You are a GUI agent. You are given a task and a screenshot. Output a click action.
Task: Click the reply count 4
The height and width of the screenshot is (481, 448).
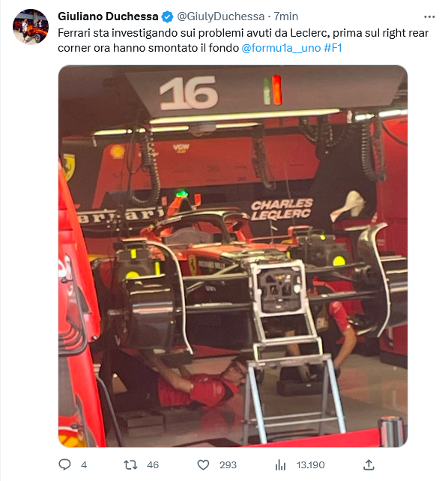84,465
